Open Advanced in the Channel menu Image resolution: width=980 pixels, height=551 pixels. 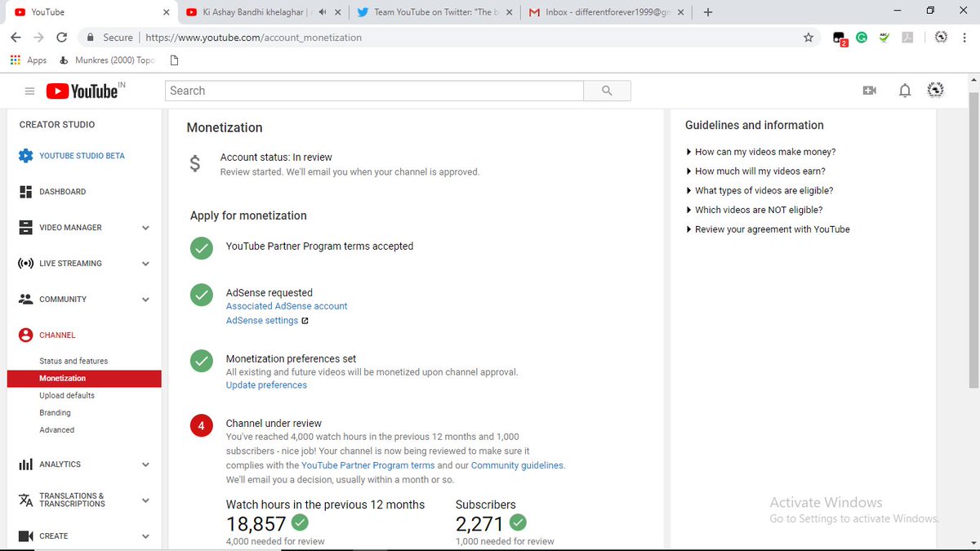tap(56, 430)
